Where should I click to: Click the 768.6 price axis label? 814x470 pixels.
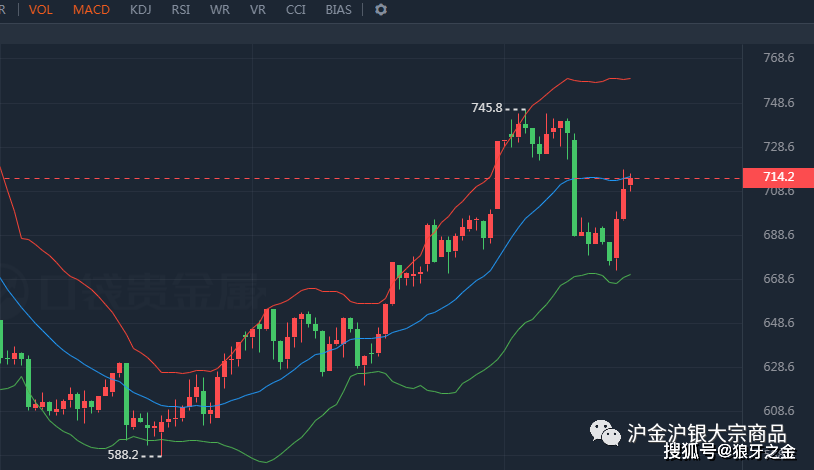point(779,58)
